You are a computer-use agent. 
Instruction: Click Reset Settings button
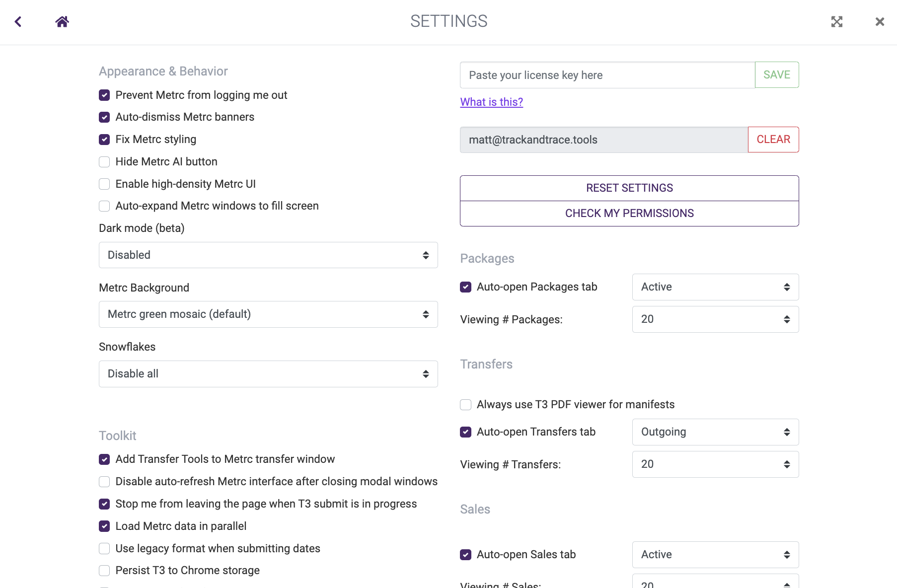629,188
